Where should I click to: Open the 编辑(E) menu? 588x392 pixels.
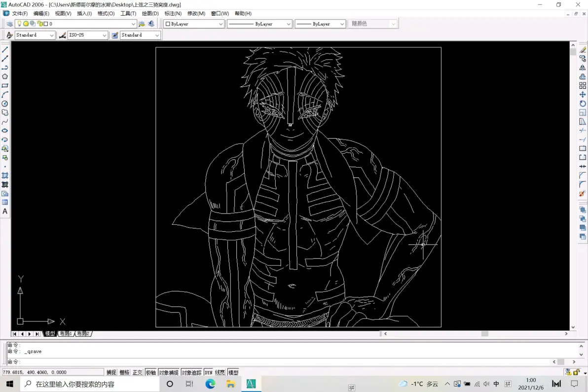tap(41, 13)
